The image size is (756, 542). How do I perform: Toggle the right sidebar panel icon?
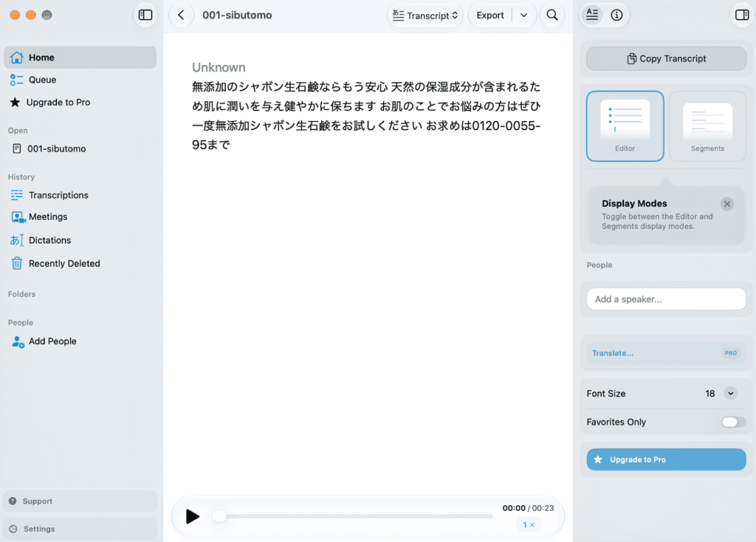point(742,15)
